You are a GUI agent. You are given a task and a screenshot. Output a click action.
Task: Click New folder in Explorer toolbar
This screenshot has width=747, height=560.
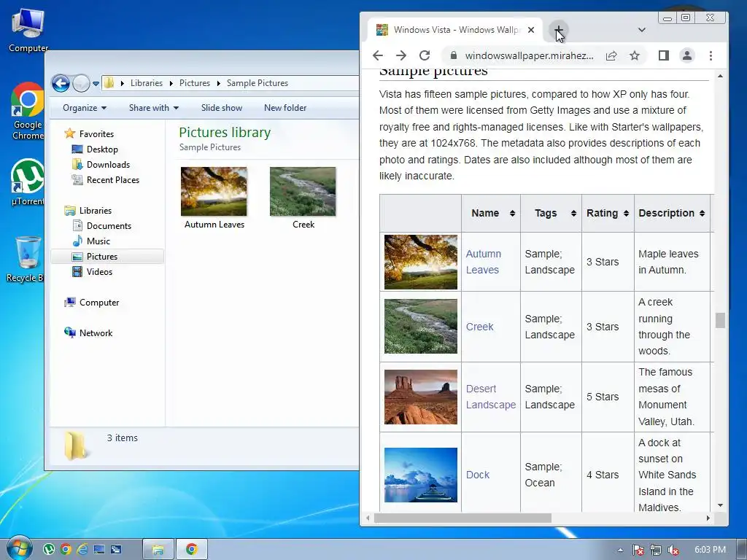coord(285,108)
